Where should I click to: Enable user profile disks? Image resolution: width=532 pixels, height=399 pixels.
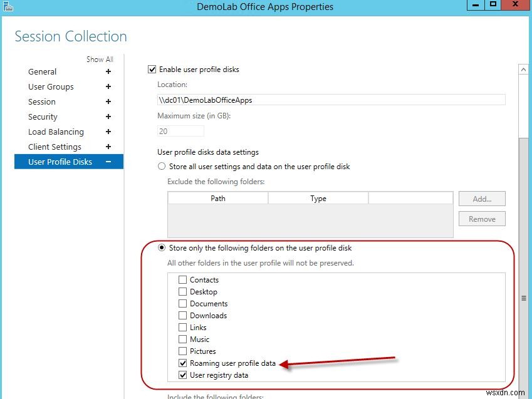(152, 70)
